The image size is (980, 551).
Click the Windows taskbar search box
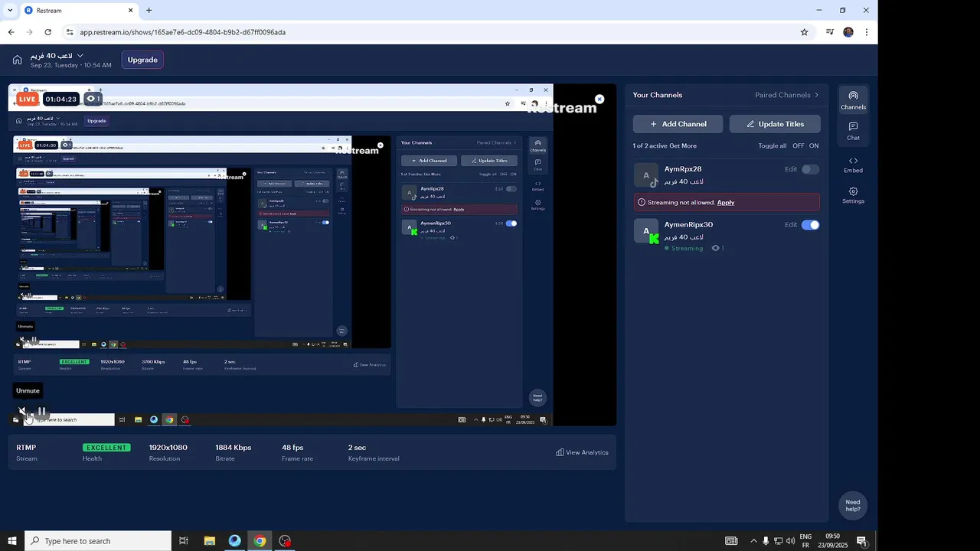[98, 541]
